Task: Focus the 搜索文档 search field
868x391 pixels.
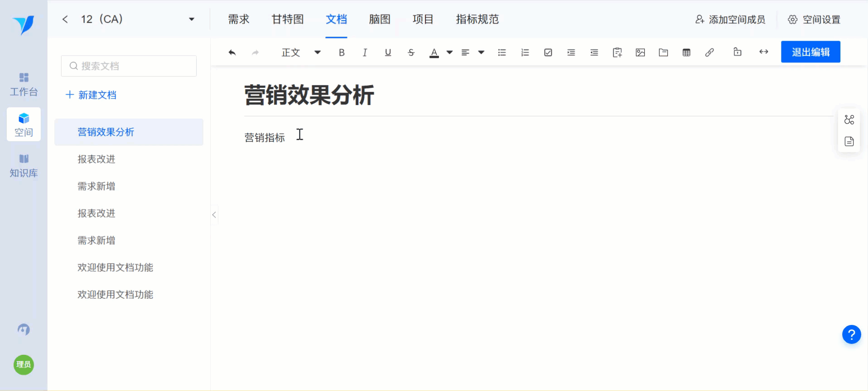Action: tap(129, 66)
